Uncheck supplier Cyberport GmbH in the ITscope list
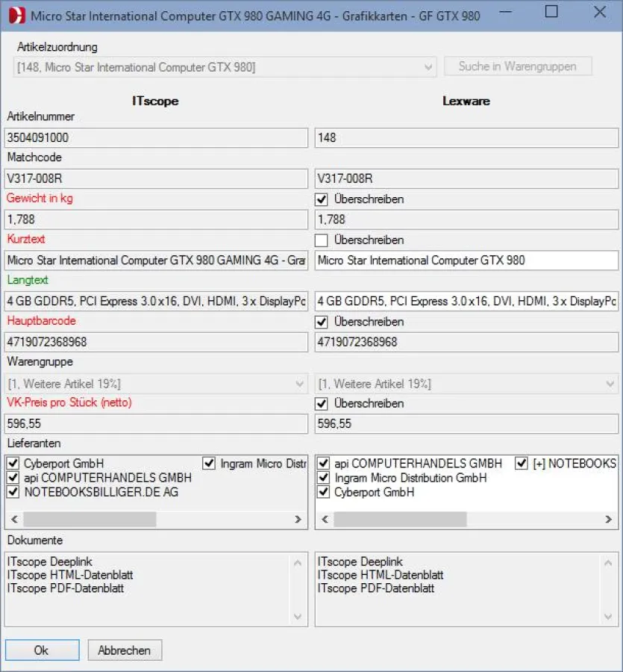The image size is (623, 672). click(x=12, y=463)
